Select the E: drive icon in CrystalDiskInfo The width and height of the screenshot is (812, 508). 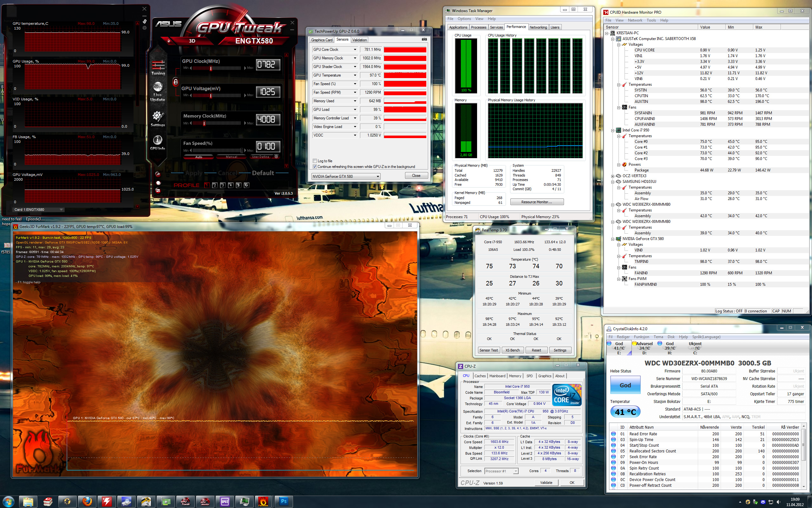coord(619,348)
